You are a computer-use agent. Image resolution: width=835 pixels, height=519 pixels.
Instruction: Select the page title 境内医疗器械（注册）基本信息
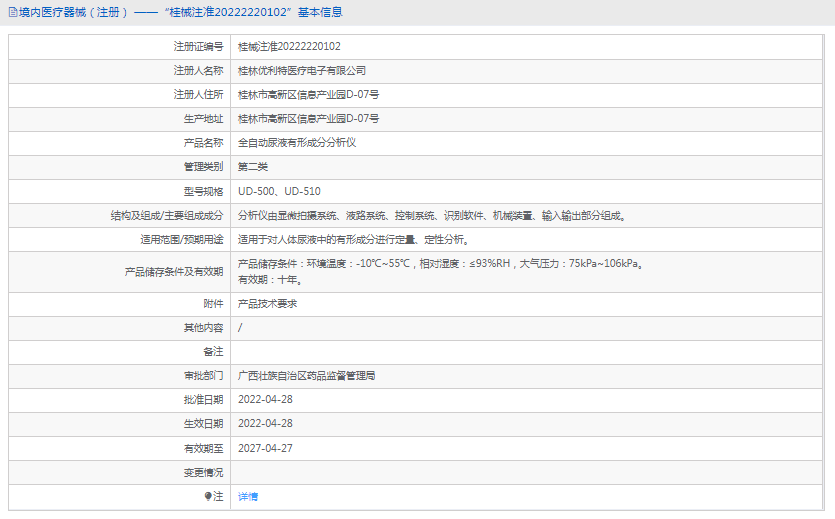[x=181, y=12]
